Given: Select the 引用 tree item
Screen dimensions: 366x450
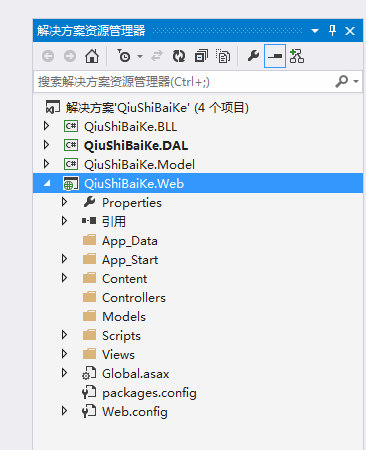Looking at the screenshot, I should pos(114,222).
